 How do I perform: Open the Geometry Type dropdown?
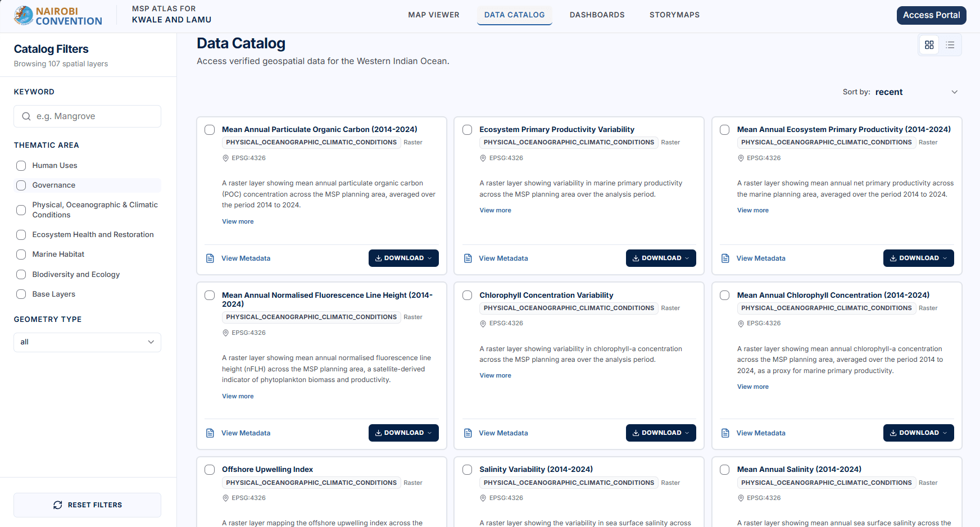[87, 342]
